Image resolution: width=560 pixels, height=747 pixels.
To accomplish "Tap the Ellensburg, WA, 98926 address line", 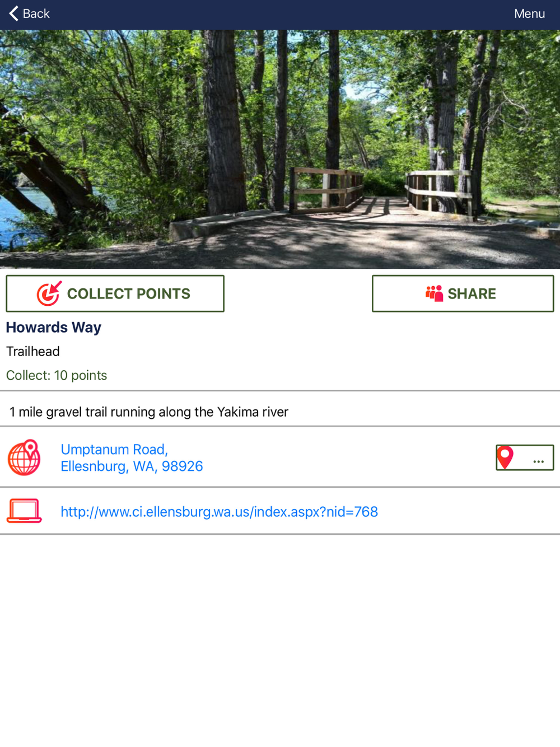I will [x=132, y=466].
